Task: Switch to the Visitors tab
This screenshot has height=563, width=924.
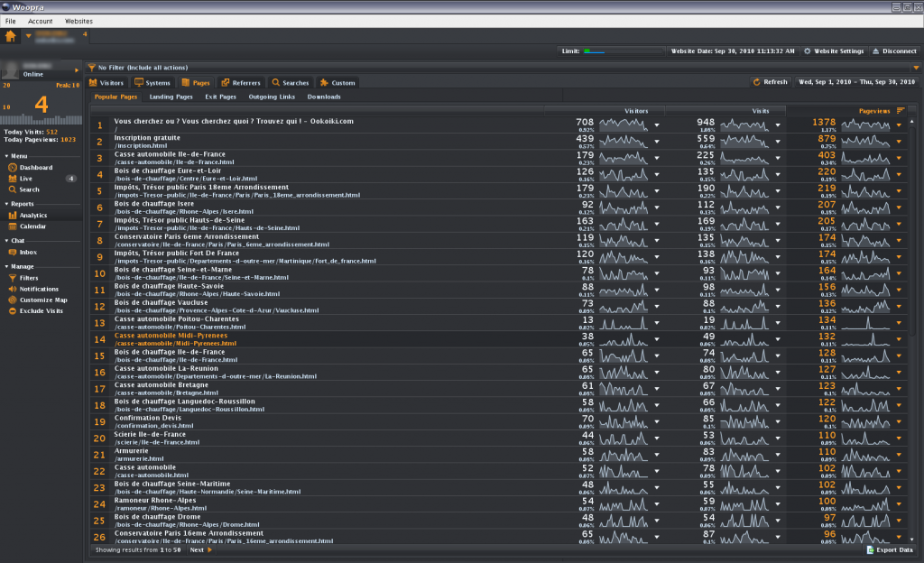Action: click(x=106, y=82)
